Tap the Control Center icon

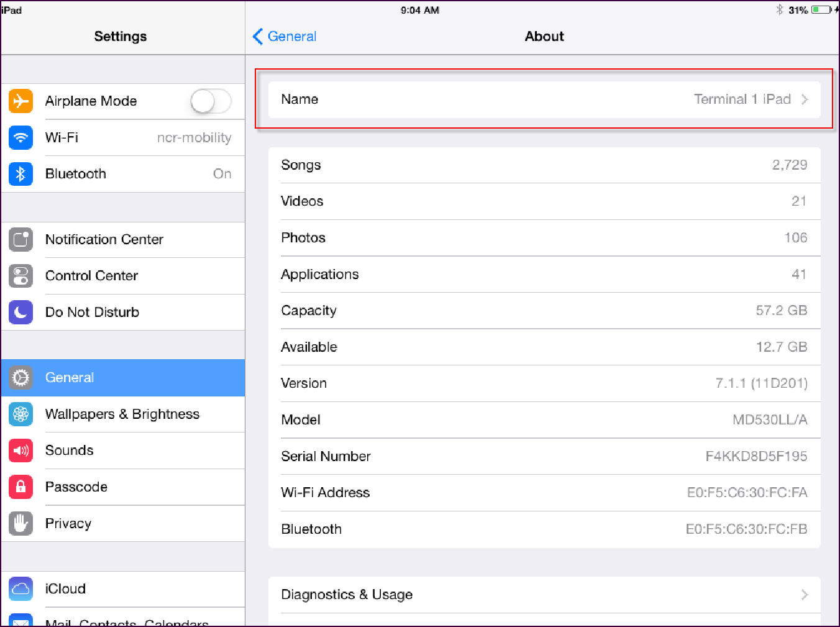[21, 276]
